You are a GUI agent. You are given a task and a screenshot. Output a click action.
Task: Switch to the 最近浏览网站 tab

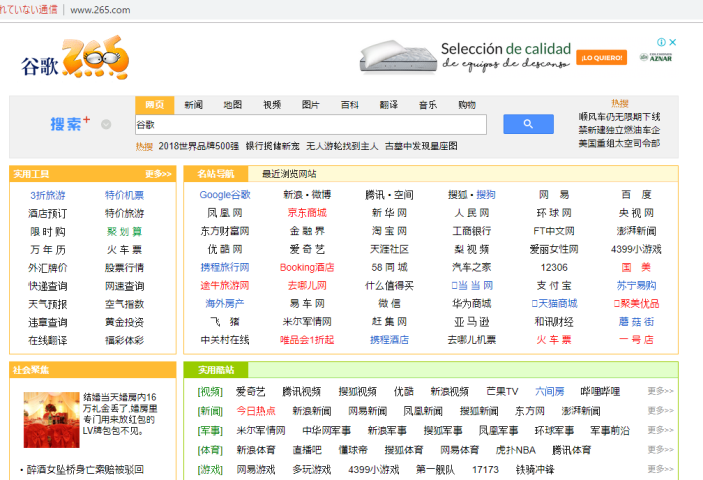point(289,174)
